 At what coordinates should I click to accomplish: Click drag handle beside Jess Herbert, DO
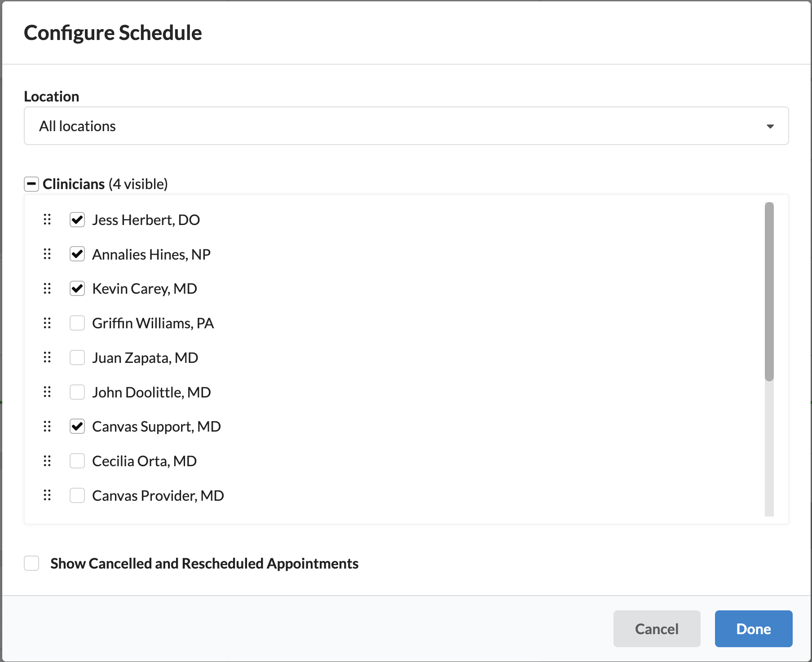(47, 220)
